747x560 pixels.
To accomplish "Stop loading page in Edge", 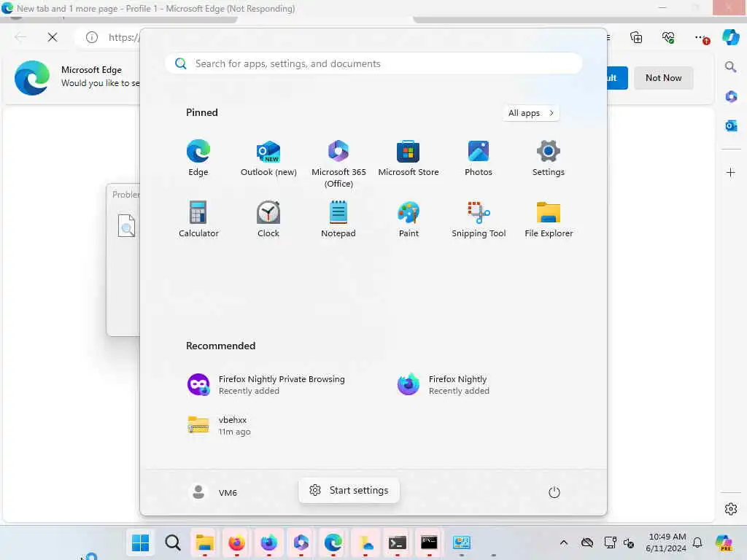I will point(53,37).
